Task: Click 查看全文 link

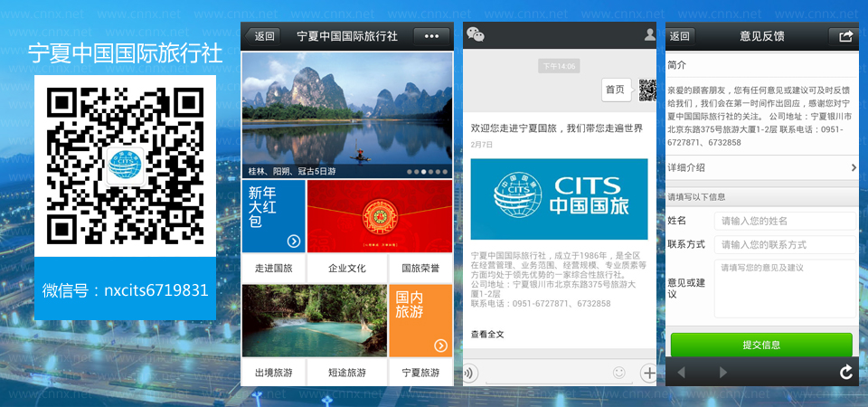Action: [x=487, y=335]
